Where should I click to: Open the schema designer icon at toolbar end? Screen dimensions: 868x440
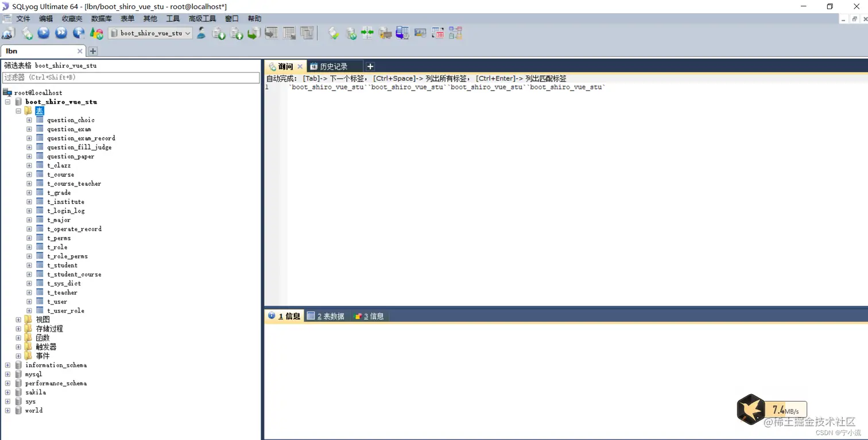click(x=456, y=33)
